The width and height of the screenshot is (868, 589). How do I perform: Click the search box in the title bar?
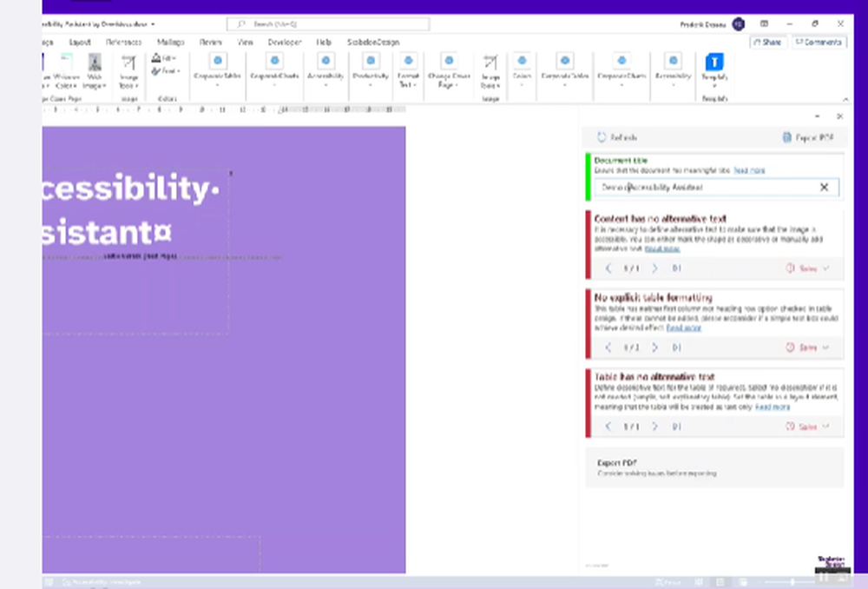[328, 23]
